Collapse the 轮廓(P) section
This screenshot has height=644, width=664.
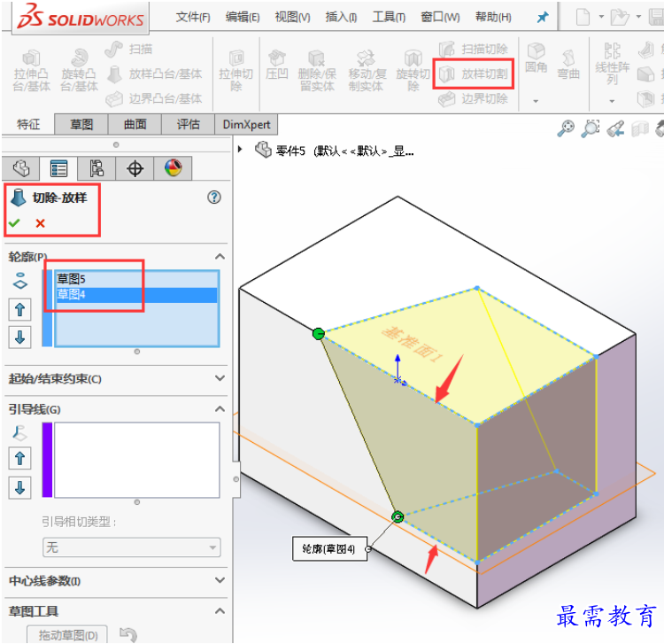tap(220, 257)
